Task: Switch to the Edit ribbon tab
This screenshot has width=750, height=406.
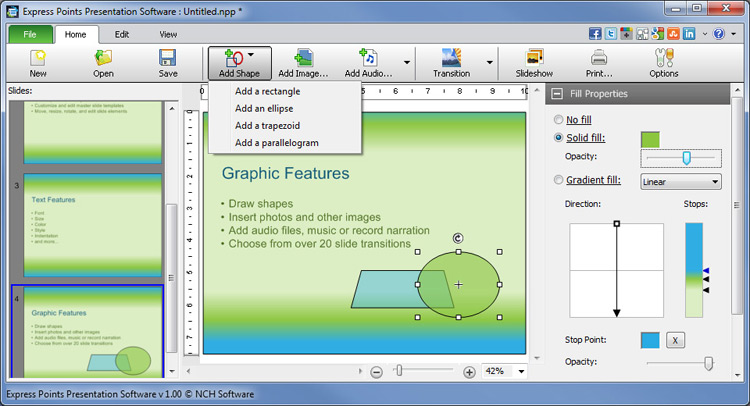Action: pyautogui.click(x=122, y=34)
